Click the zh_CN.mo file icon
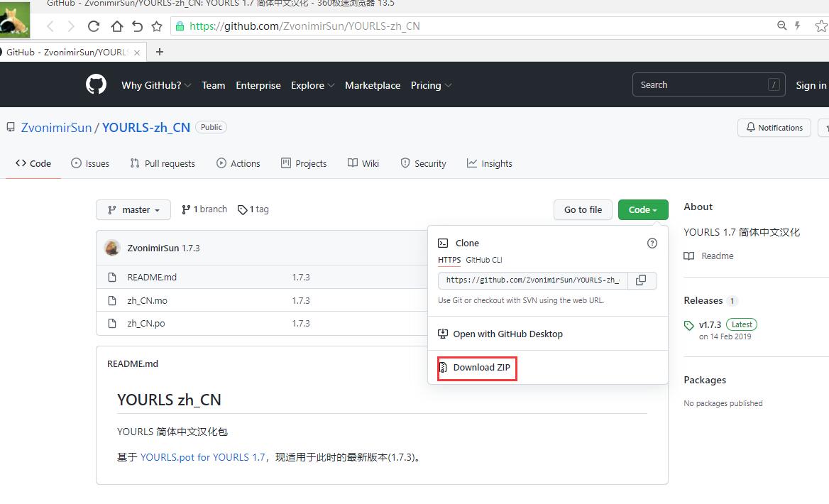Viewport: 829px width, 504px height. click(112, 300)
